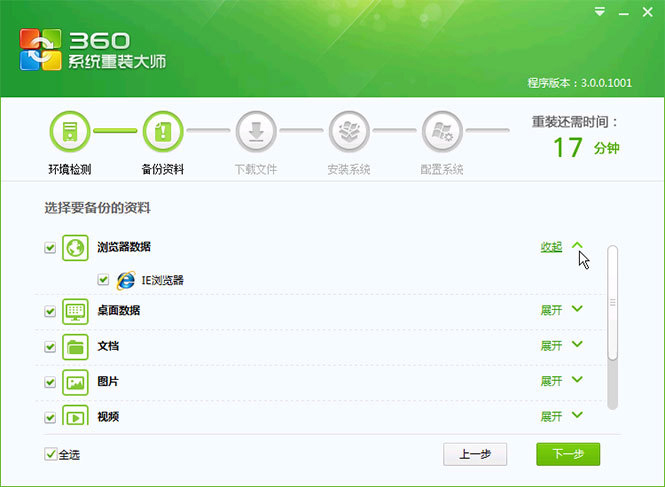Click the 文档 folder icon
Image resolution: width=665 pixels, height=487 pixels.
76,346
